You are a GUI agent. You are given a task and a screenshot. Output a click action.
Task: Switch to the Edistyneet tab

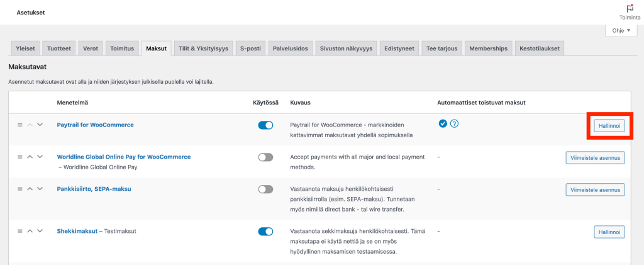(x=399, y=48)
